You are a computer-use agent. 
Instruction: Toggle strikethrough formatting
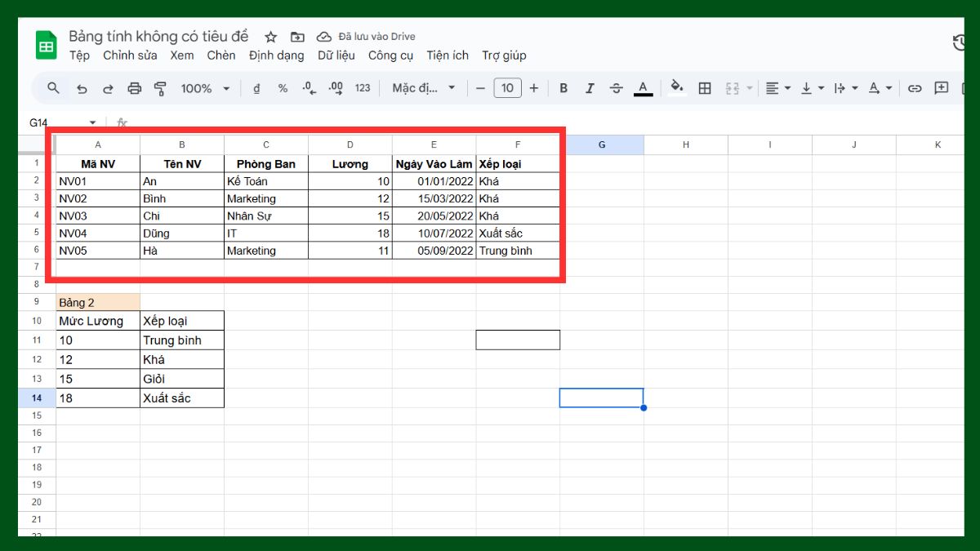coord(616,87)
